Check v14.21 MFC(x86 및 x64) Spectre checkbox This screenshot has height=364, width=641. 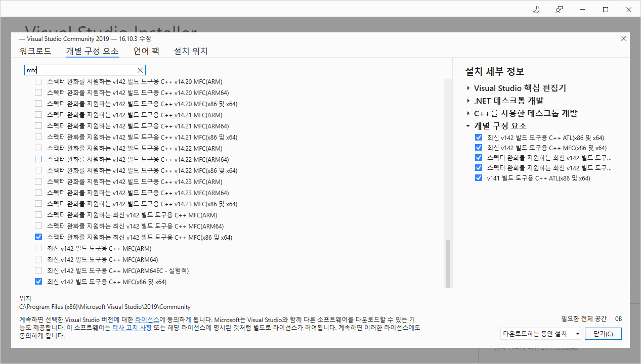tap(38, 137)
